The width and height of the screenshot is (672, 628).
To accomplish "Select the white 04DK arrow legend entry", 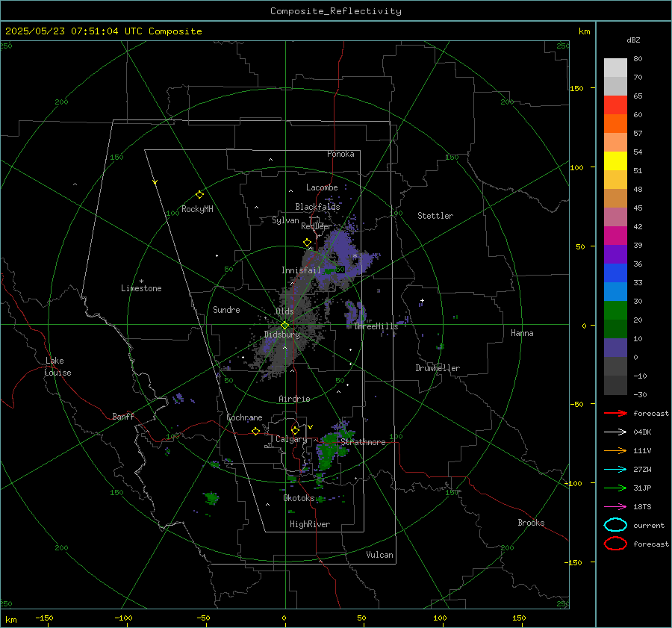I will (x=615, y=432).
